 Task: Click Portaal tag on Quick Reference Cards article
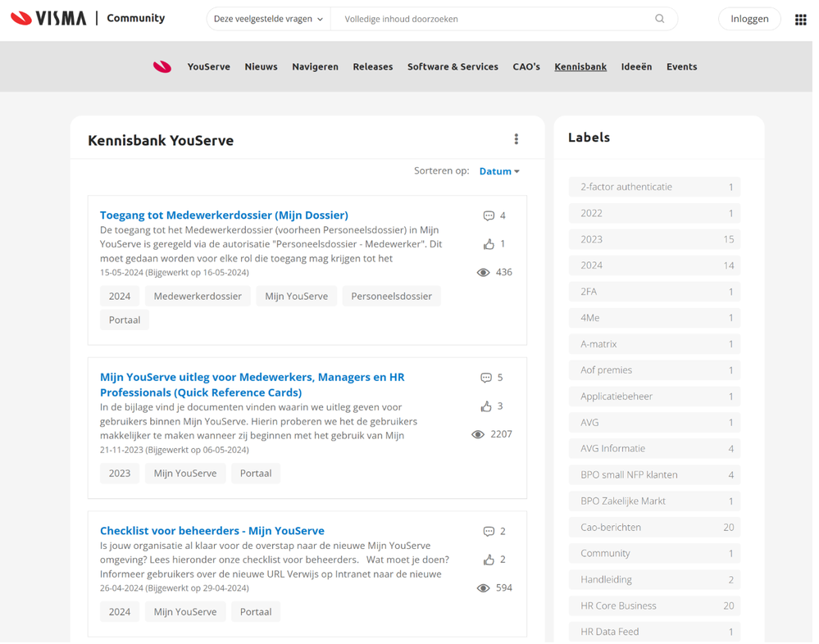pyautogui.click(x=256, y=474)
